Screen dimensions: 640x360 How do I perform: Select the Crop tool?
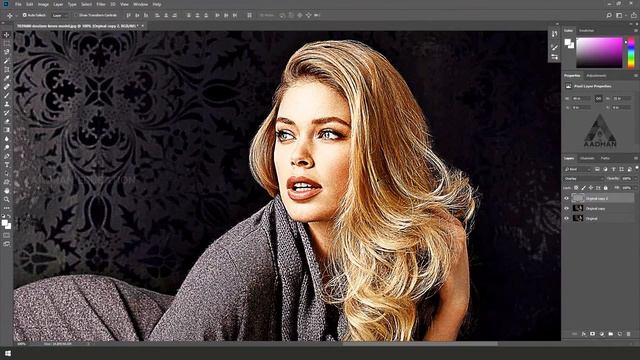[x=7, y=69]
